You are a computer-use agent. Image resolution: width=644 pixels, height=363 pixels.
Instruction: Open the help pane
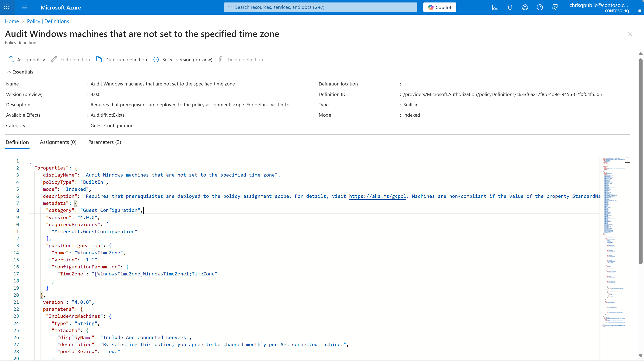[540, 7]
